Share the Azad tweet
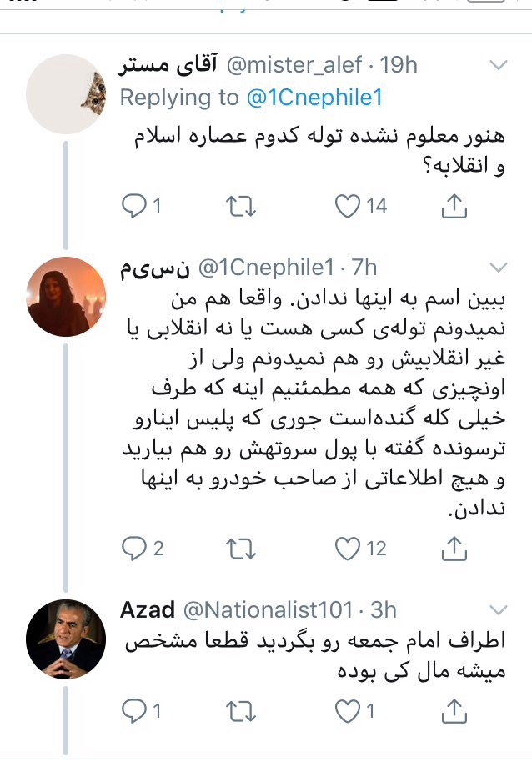This screenshot has height=772, width=532. [x=453, y=710]
